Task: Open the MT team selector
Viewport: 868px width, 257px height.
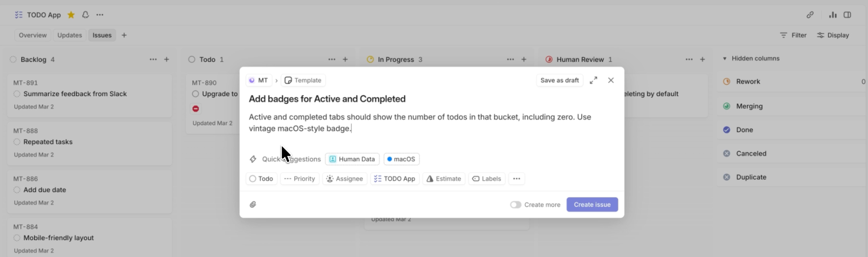Action: pyautogui.click(x=259, y=80)
